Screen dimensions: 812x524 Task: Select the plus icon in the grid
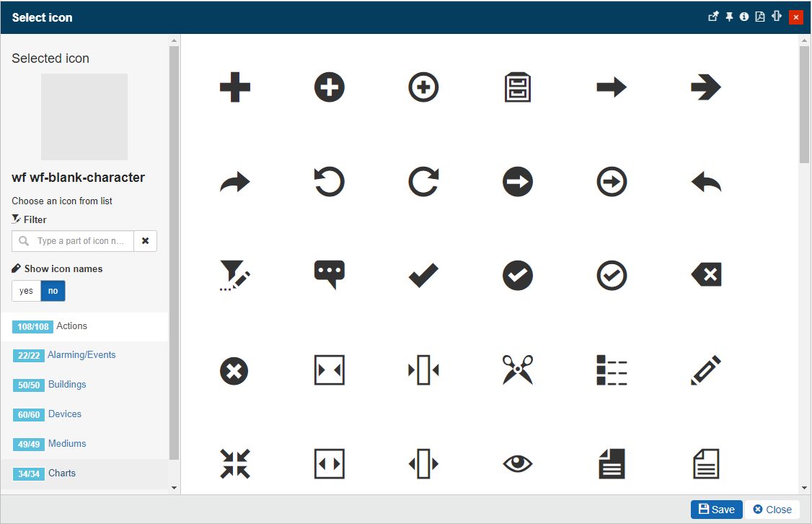(x=234, y=87)
